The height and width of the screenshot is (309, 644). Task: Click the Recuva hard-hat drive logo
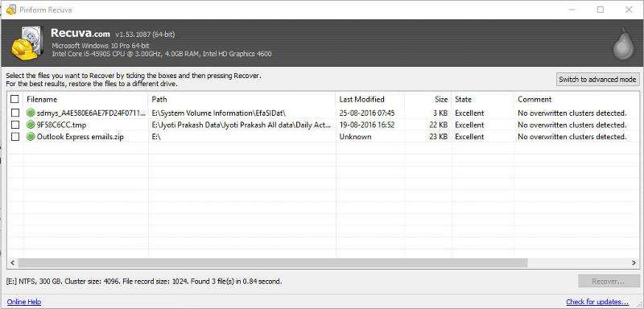tap(27, 43)
